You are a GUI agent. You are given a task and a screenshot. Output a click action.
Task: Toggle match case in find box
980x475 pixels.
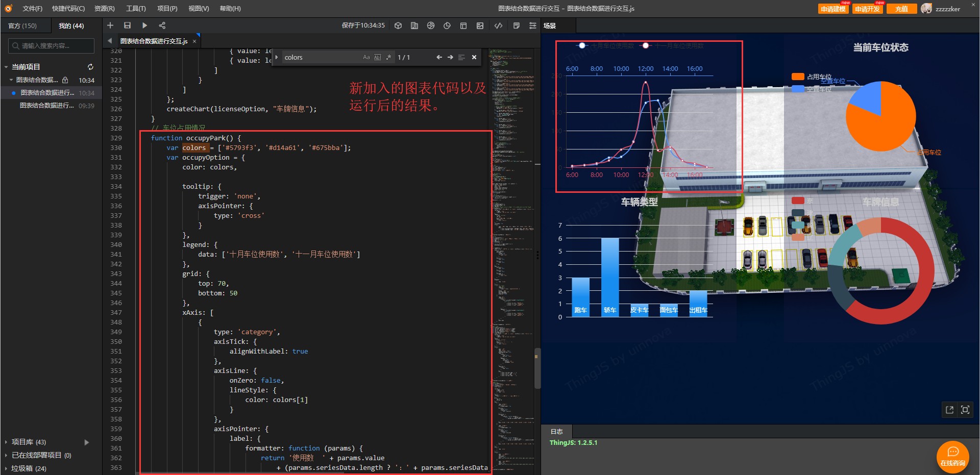click(x=366, y=57)
